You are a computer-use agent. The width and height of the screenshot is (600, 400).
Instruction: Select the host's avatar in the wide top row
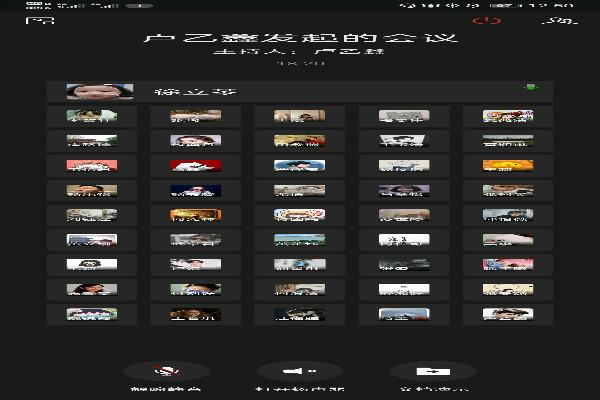(x=100, y=91)
